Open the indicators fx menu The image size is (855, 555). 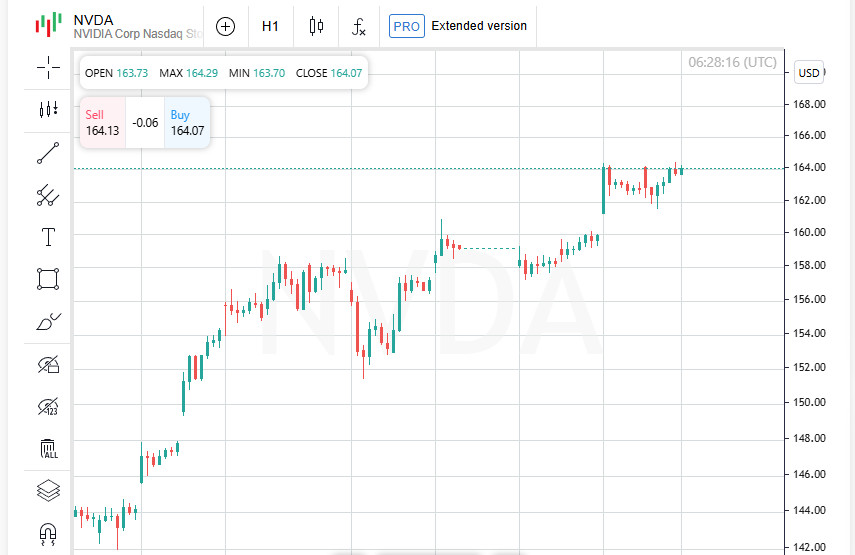pyautogui.click(x=358, y=26)
